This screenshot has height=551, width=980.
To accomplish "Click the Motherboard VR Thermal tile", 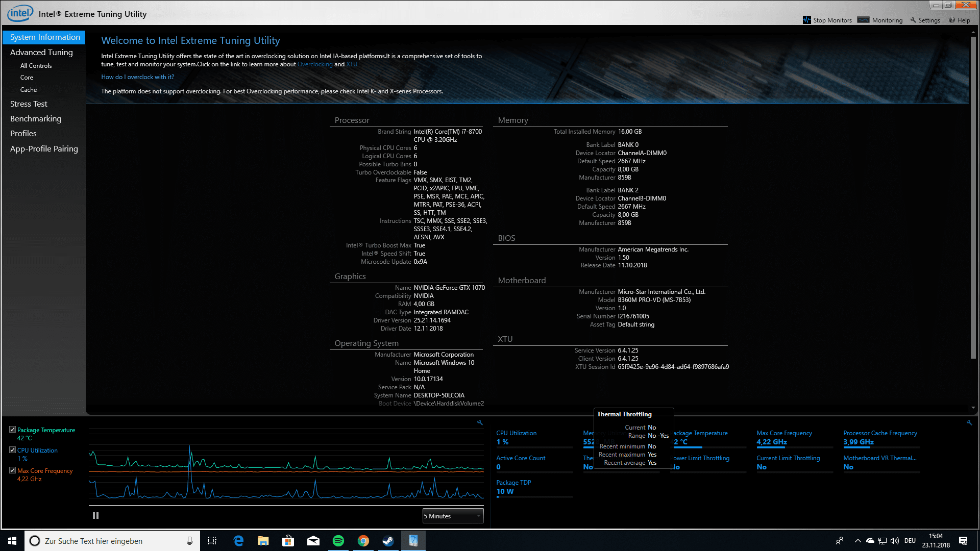I will coord(881,463).
